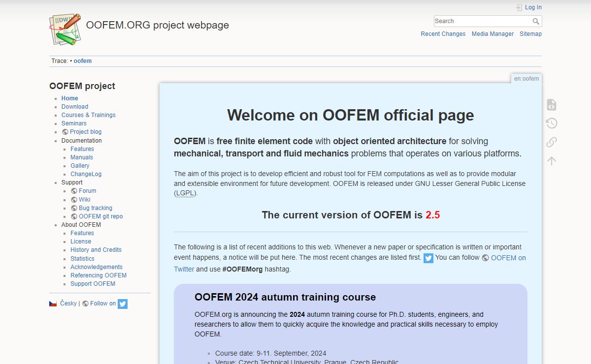
Task: Click Twitter bird icon in the intro paragraph
Action: [428, 258]
